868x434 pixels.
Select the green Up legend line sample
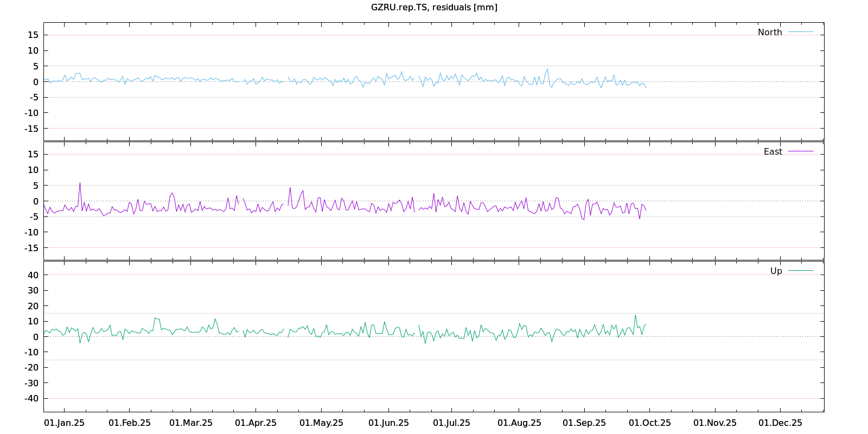tap(800, 271)
